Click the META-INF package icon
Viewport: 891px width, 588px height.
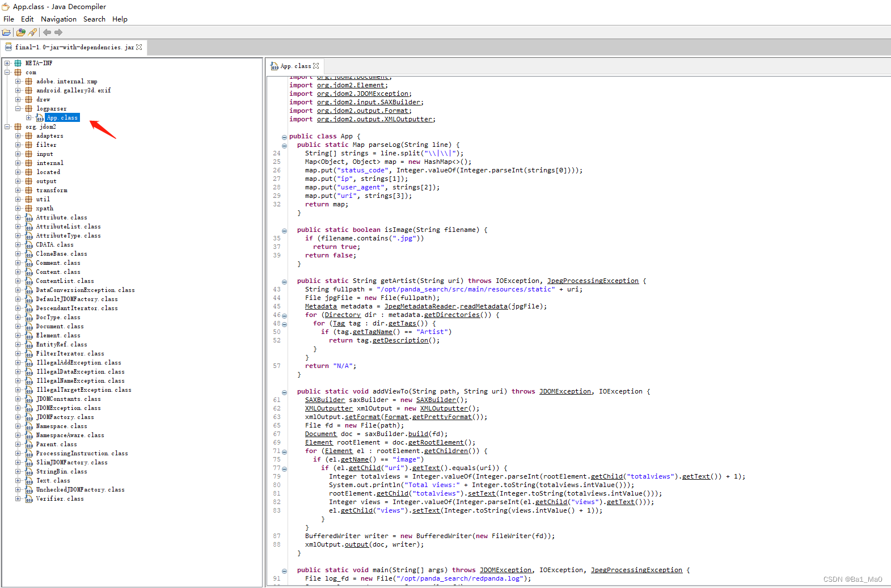pos(18,63)
